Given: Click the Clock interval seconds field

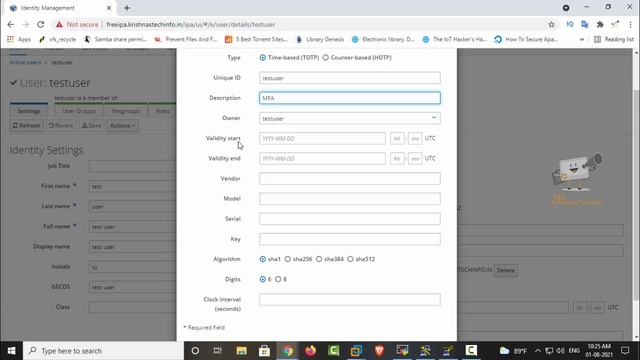Looking at the screenshot, I should pyautogui.click(x=350, y=300).
